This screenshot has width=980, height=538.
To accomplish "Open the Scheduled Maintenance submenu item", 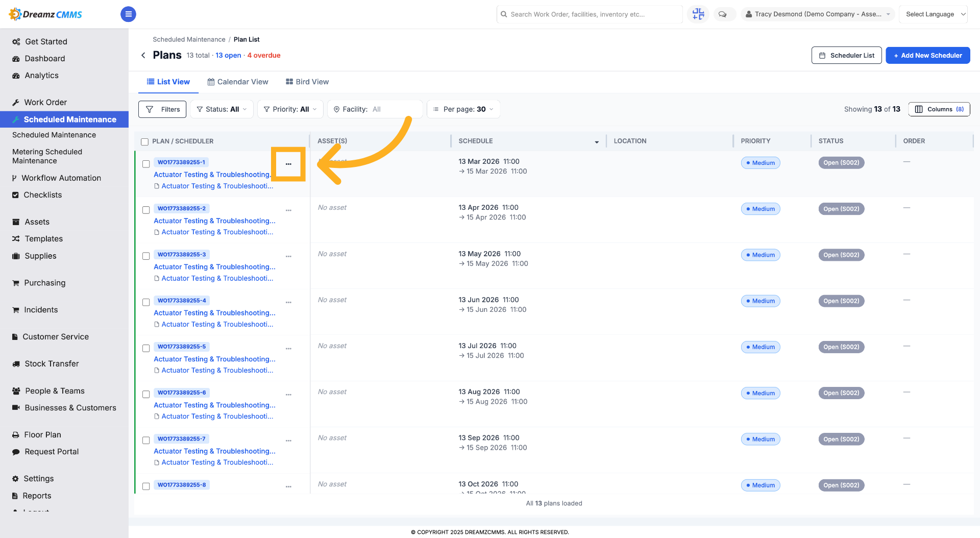I will [x=54, y=135].
